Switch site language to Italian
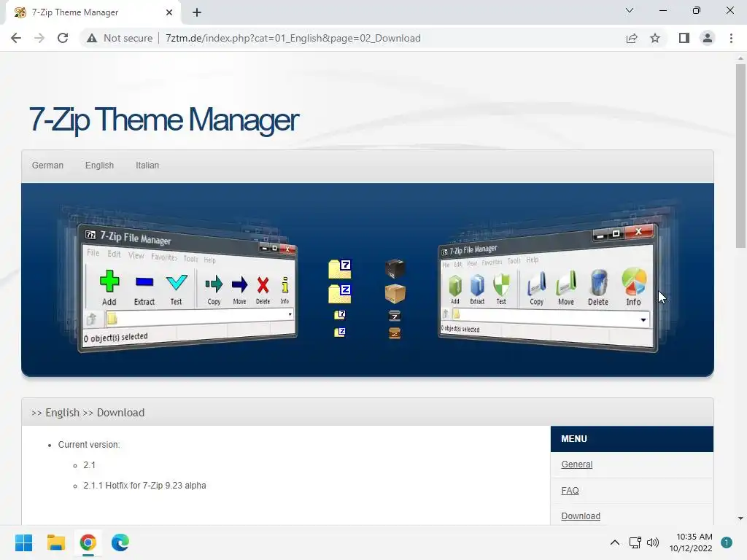Image resolution: width=747 pixels, height=560 pixels. coord(147,166)
